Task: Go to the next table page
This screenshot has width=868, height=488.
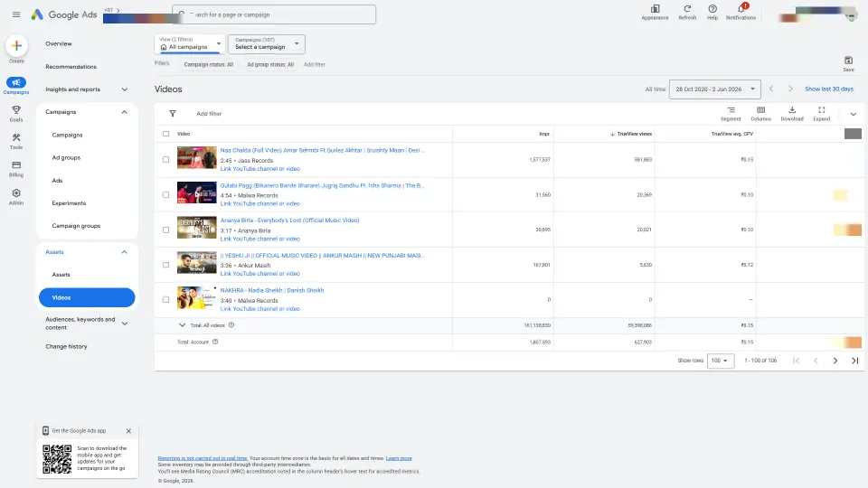Action: pos(835,361)
